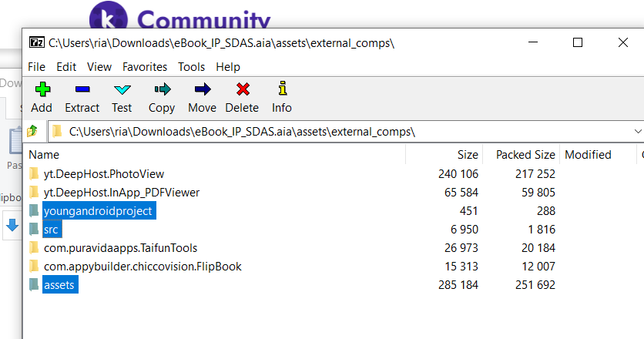Click size value 26 973

click(461, 248)
